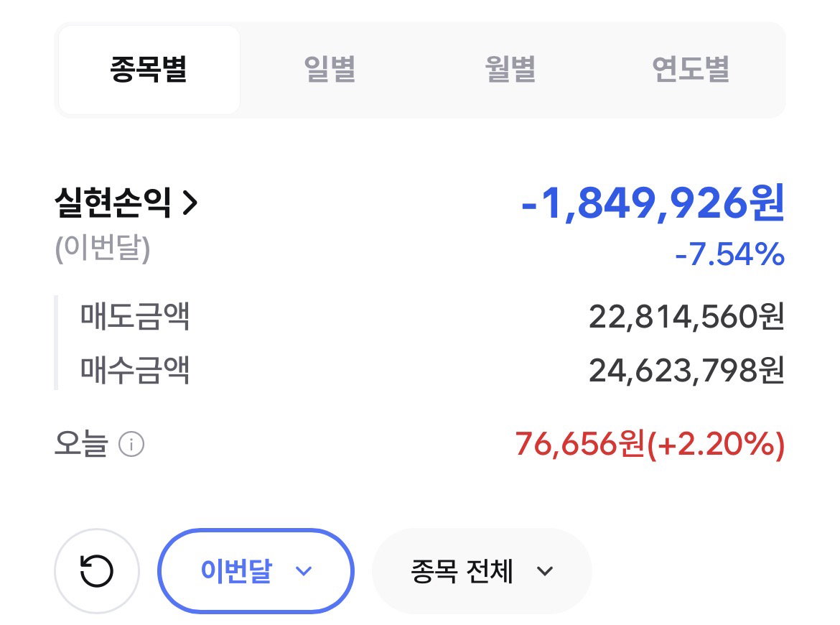The width and height of the screenshot is (840, 625).
Task: Click the down chevron inside 이번달 pill
Action: [x=304, y=571]
